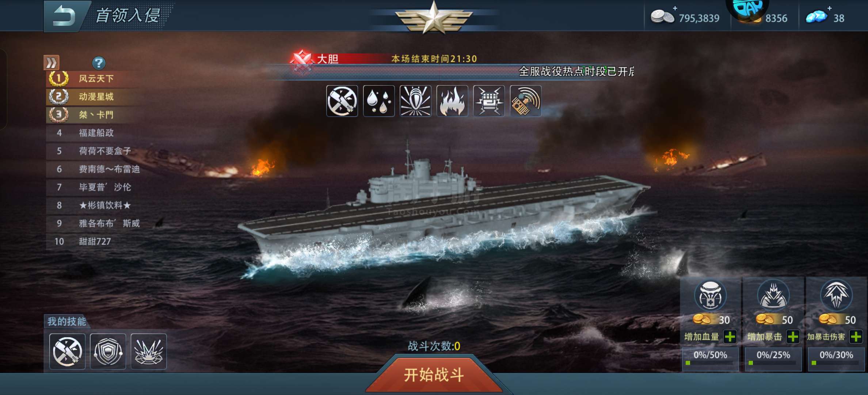This screenshot has height=395, width=868.
Task: Select the boss water drops skill icon
Action: coord(379,101)
